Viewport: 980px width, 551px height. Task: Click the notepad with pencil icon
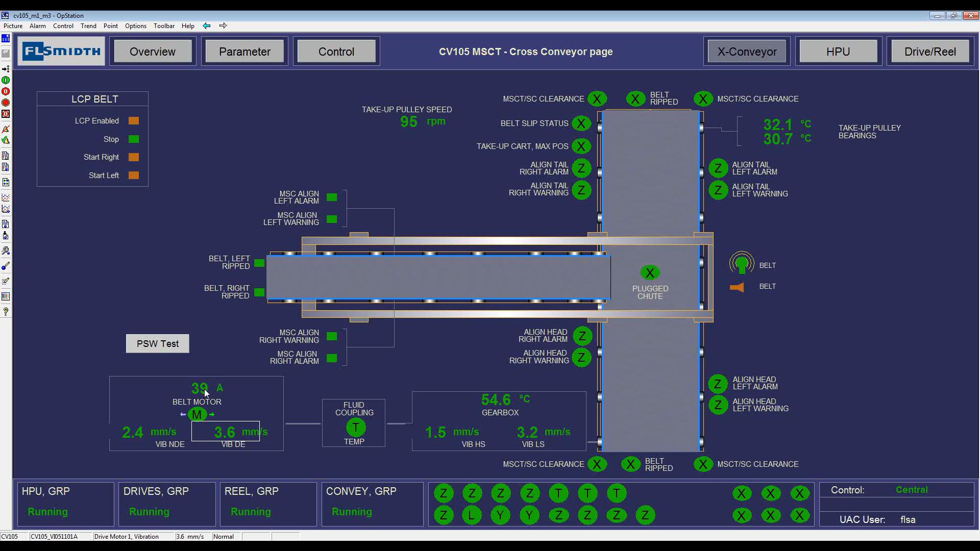6,281
